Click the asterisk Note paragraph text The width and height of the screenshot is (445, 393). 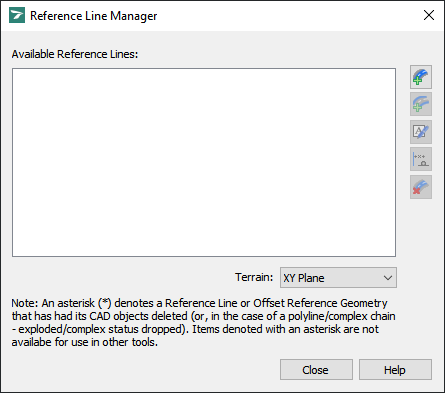(x=203, y=322)
